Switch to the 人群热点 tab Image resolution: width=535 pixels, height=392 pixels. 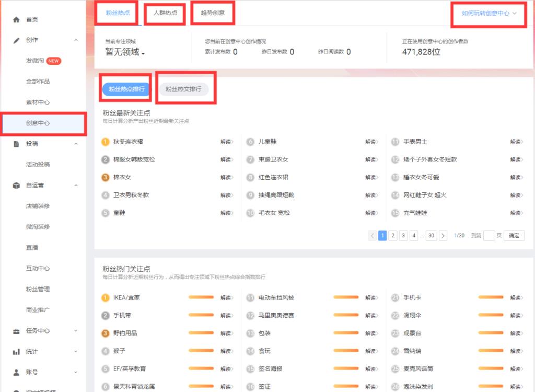pos(165,13)
